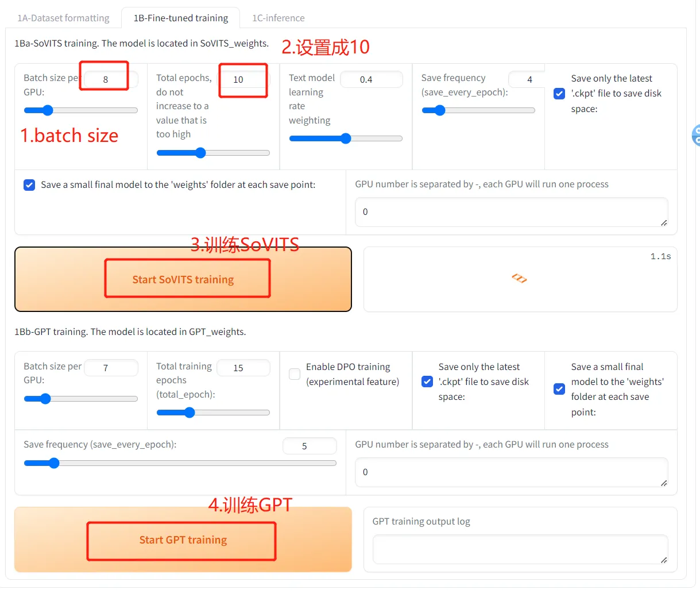This screenshot has height=601, width=700.
Task: Click the 1Bb-GPT training description text
Action: coord(130,332)
